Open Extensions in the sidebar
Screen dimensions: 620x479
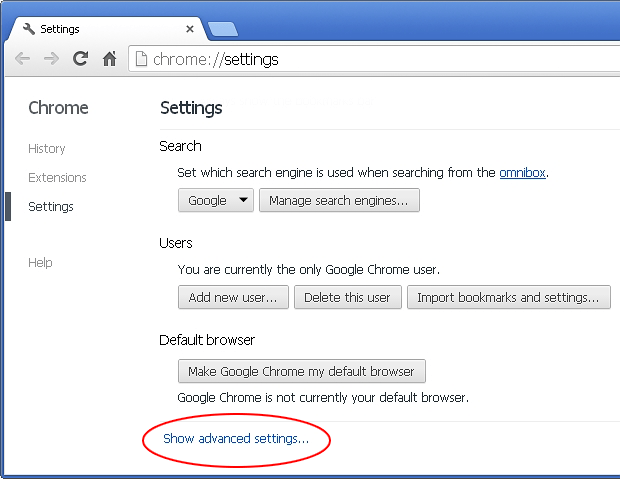(x=57, y=178)
